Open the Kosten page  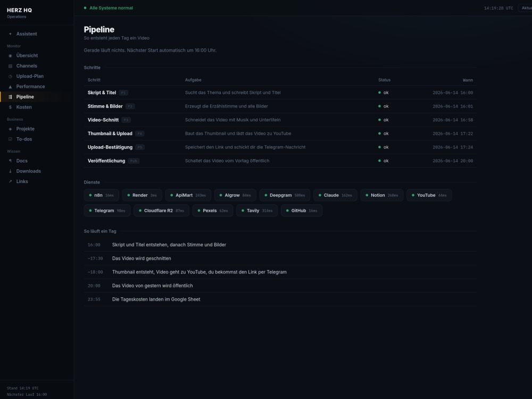(x=37, y=107)
